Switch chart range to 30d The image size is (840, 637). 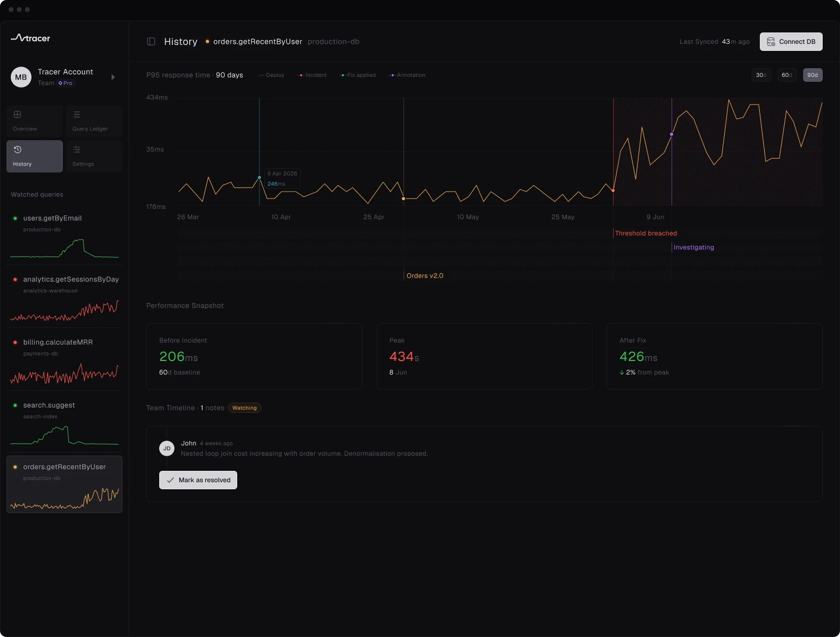(761, 75)
